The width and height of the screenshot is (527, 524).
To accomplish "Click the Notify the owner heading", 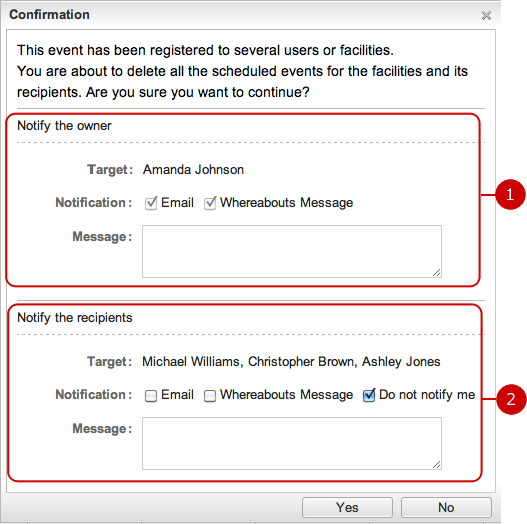I will point(64,126).
